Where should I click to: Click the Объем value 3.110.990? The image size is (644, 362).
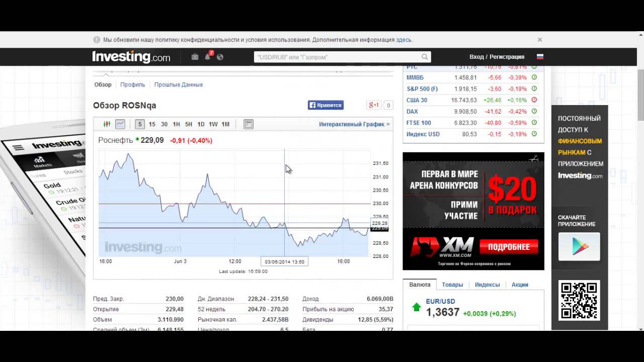171,320
